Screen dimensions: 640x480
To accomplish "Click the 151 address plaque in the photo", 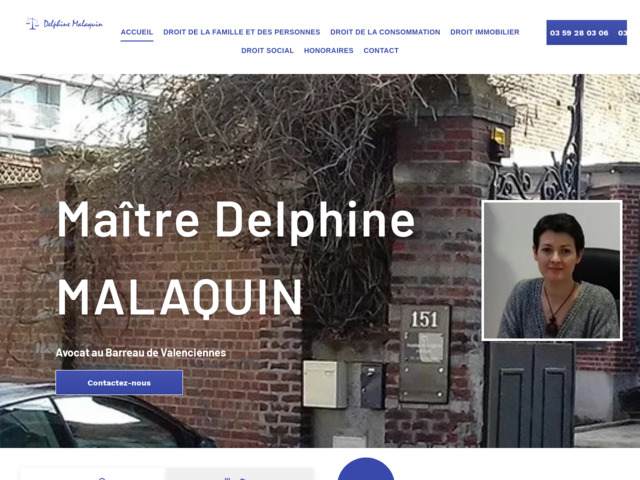I will [x=424, y=353].
